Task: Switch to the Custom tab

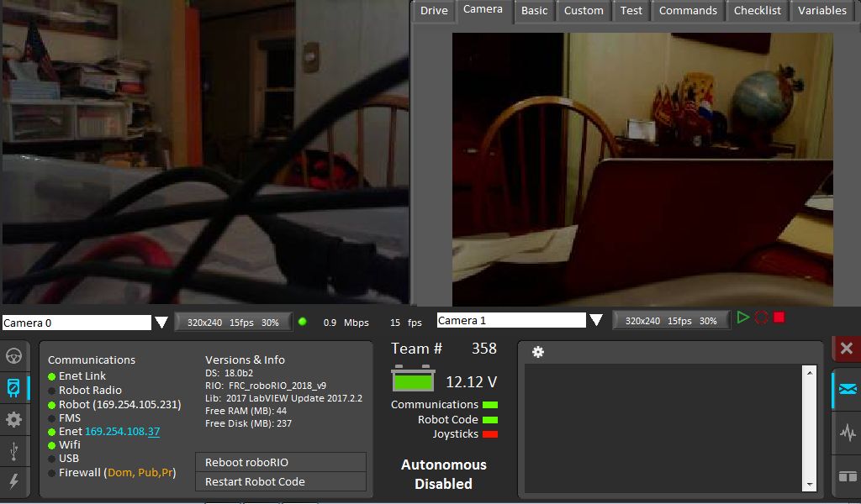Action: [584, 11]
